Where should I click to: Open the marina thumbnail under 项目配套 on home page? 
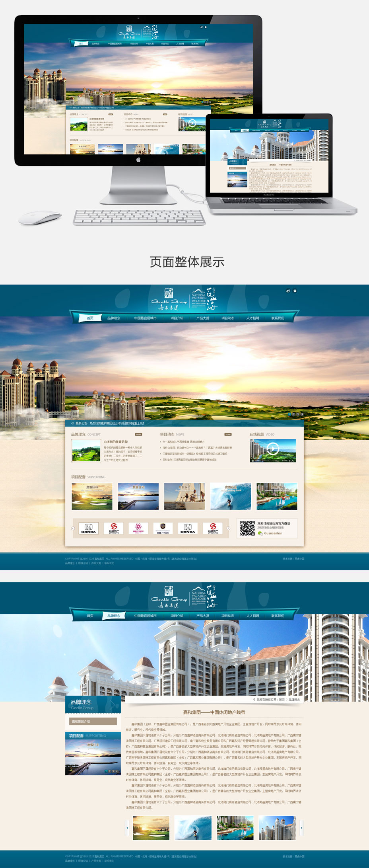click(x=277, y=496)
